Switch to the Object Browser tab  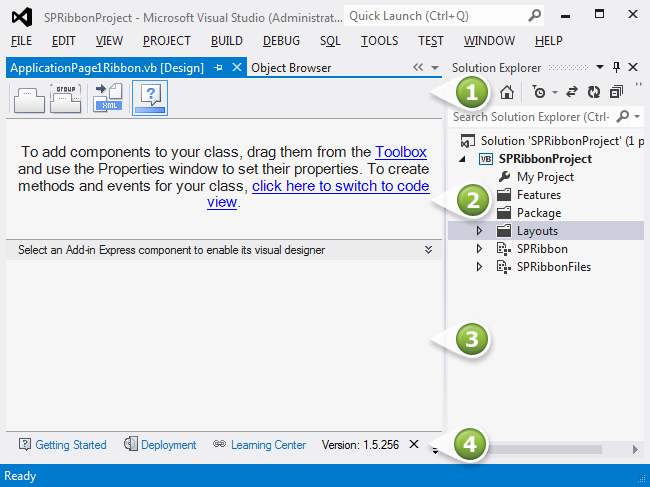[x=291, y=68]
